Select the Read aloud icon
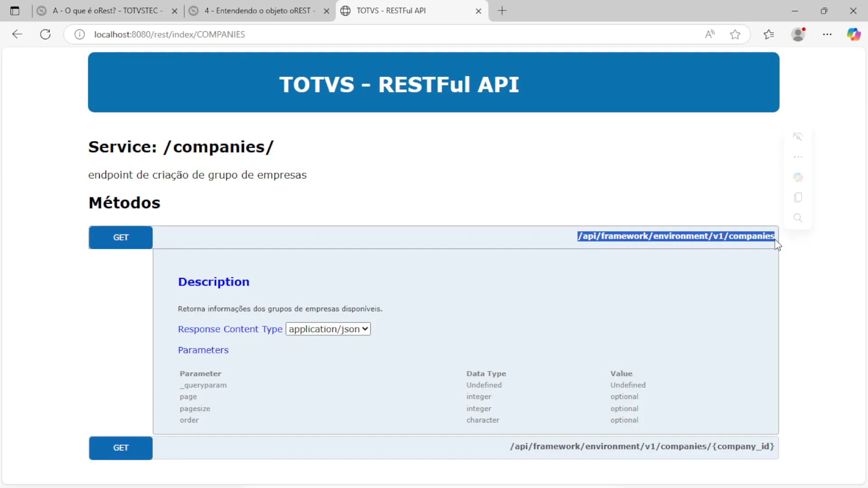 coord(710,34)
